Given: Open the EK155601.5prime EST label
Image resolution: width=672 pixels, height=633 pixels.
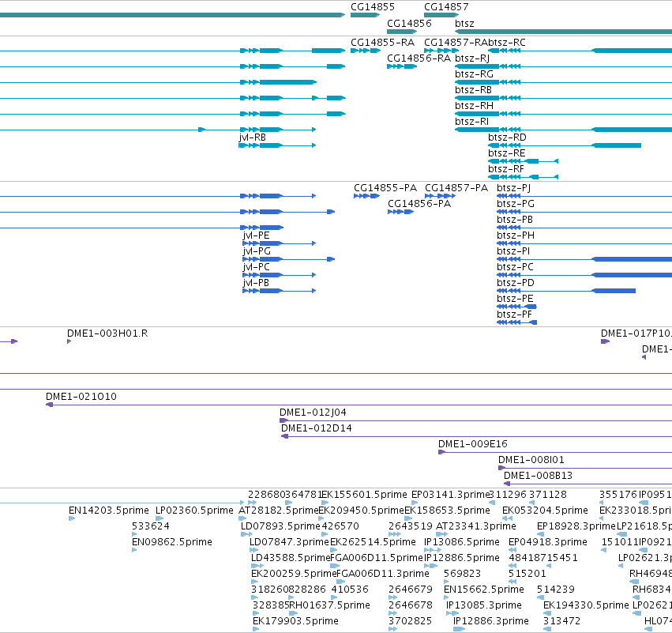Looking at the screenshot, I should point(364,495).
